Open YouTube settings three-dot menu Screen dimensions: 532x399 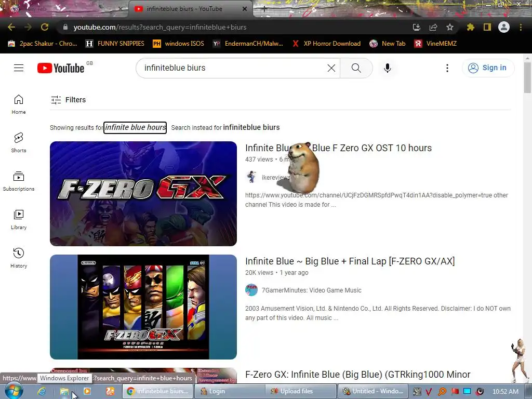[x=447, y=68]
